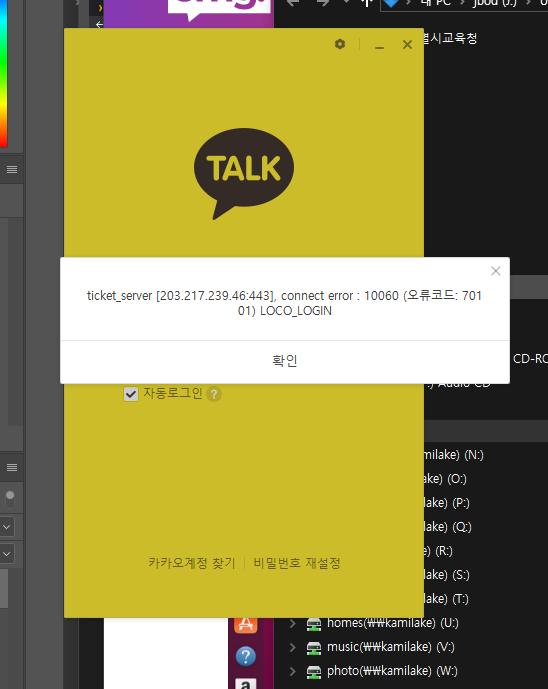
Task: Select the 'music(\\kamilake) (V:)' entry
Action: point(391,647)
